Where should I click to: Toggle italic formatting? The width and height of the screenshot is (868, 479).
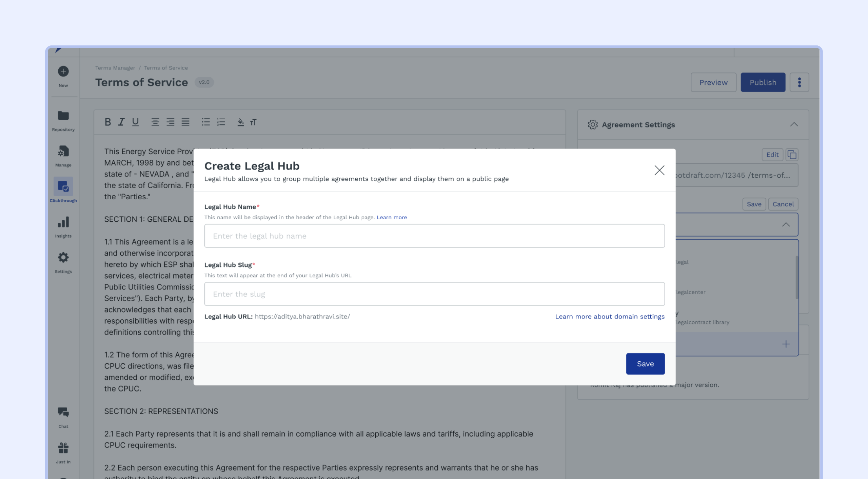tap(121, 122)
